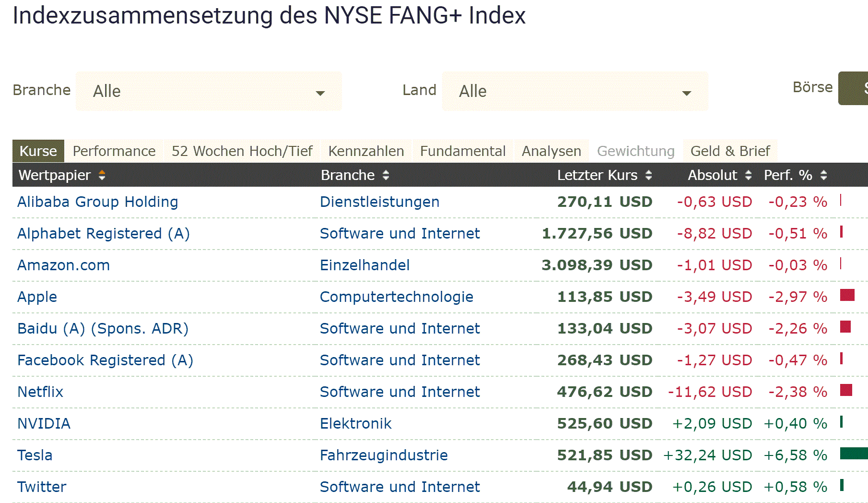Click the Twitter stock link
The width and height of the screenshot is (868, 503).
pyautogui.click(x=42, y=487)
